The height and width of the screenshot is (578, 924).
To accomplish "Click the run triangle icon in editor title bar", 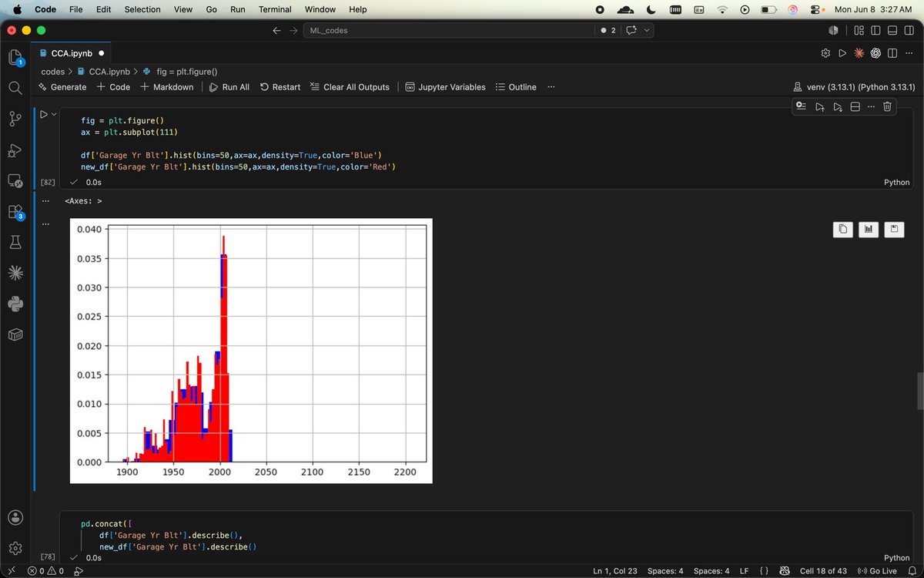I will pyautogui.click(x=842, y=53).
